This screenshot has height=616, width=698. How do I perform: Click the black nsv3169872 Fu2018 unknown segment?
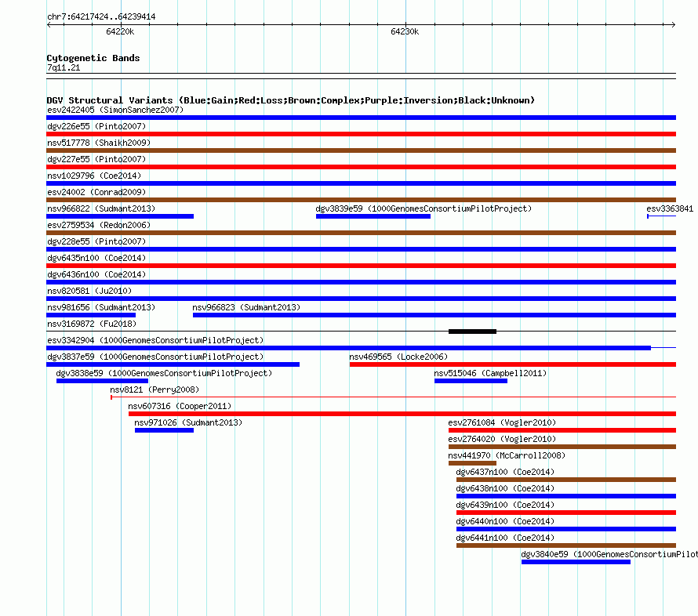click(472, 332)
